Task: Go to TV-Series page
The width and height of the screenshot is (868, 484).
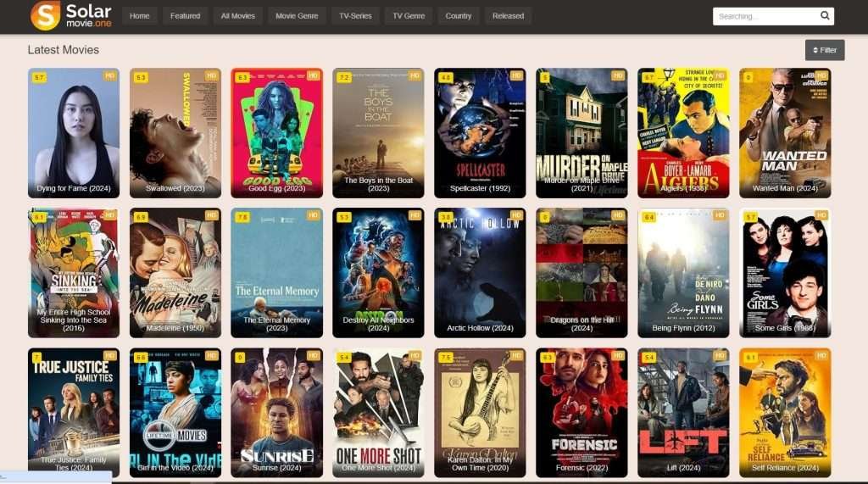Action: pos(355,16)
